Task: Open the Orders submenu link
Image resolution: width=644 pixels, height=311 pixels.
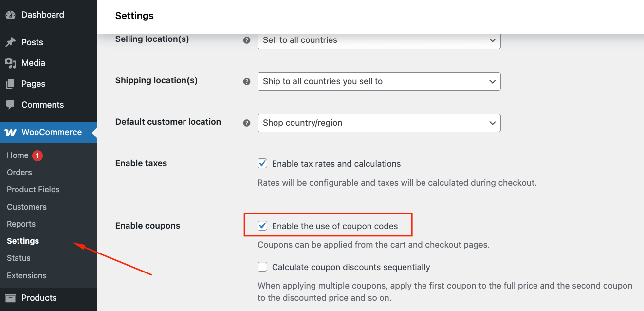Action: 19,172
